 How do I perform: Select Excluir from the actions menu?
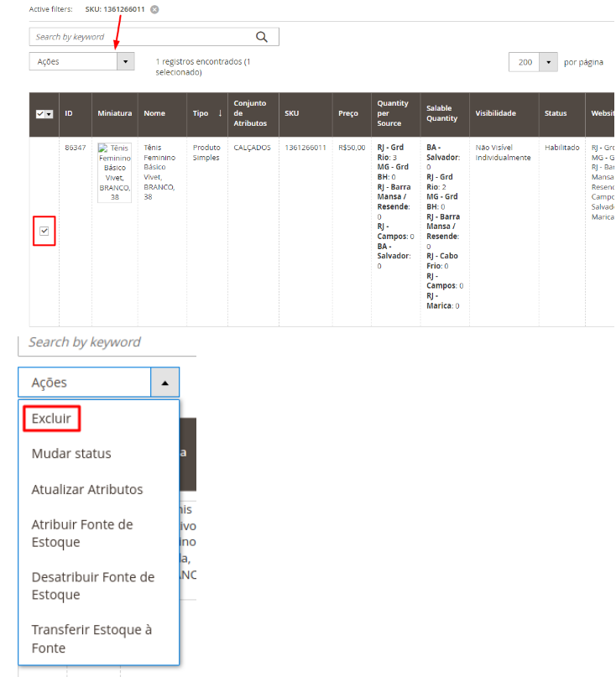coord(51,418)
